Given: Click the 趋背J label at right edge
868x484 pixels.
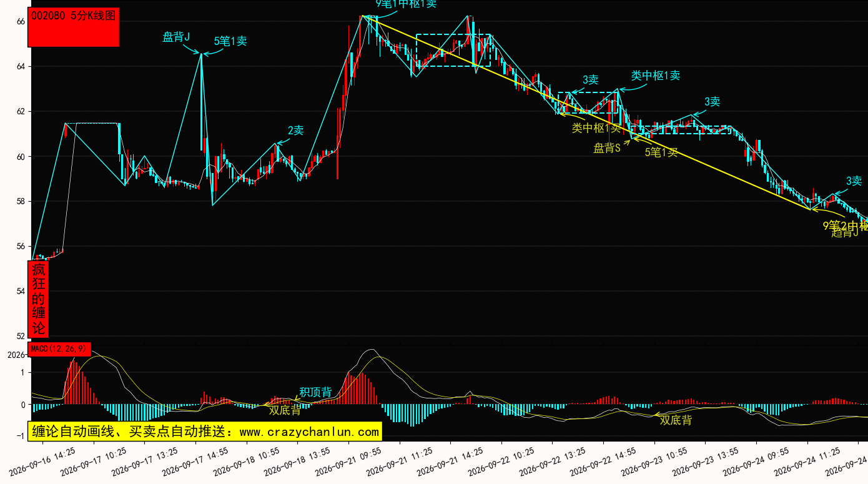Looking at the screenshot, I should (845, 233).
